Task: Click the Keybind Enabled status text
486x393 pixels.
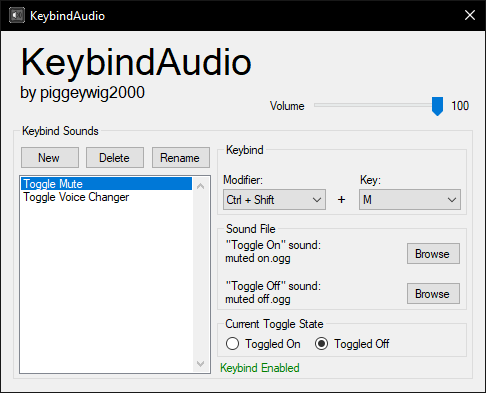Action: (x=260, y=368)
